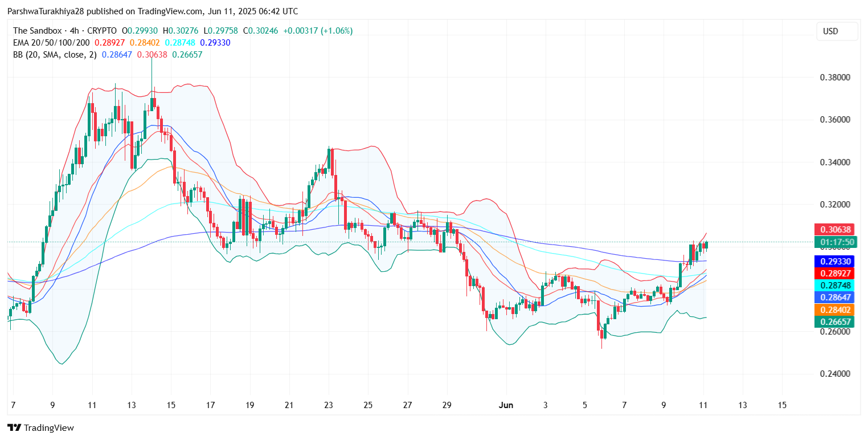Click the 23 date on time axis
The height and width of the screenshot is (440, 868).
pos(329,405)
